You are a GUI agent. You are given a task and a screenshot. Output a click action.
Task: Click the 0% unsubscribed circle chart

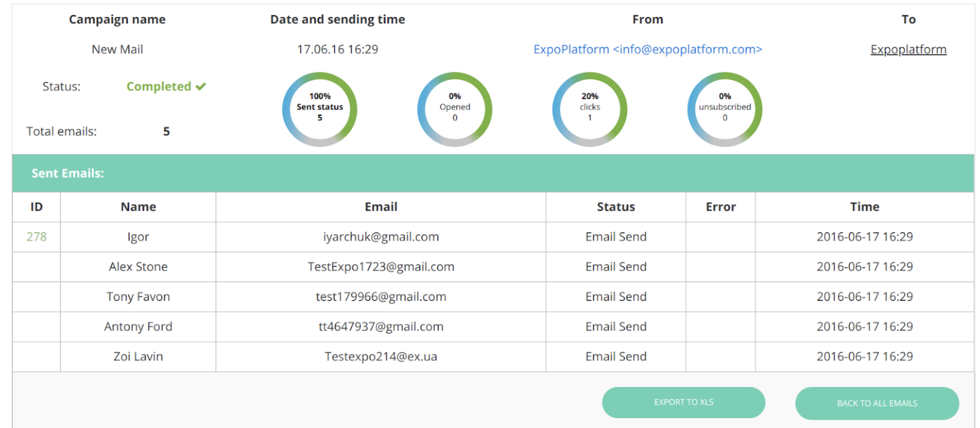coord(725,109)
